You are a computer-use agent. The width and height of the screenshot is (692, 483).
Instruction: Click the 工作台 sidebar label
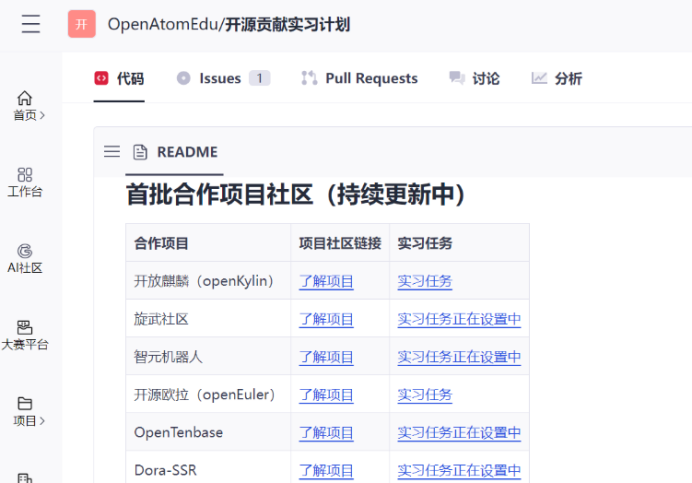[25, 192]
